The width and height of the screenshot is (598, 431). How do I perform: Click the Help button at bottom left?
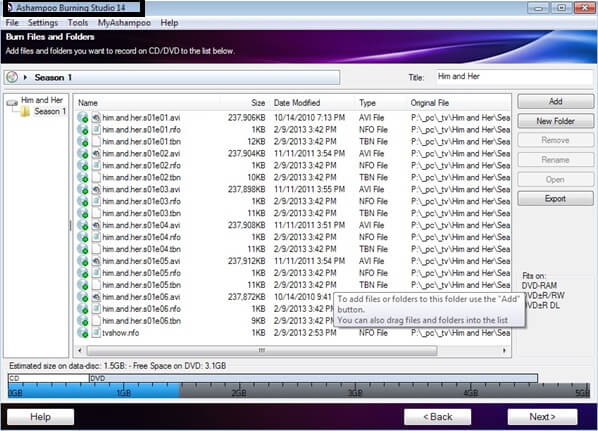(40, 417)
